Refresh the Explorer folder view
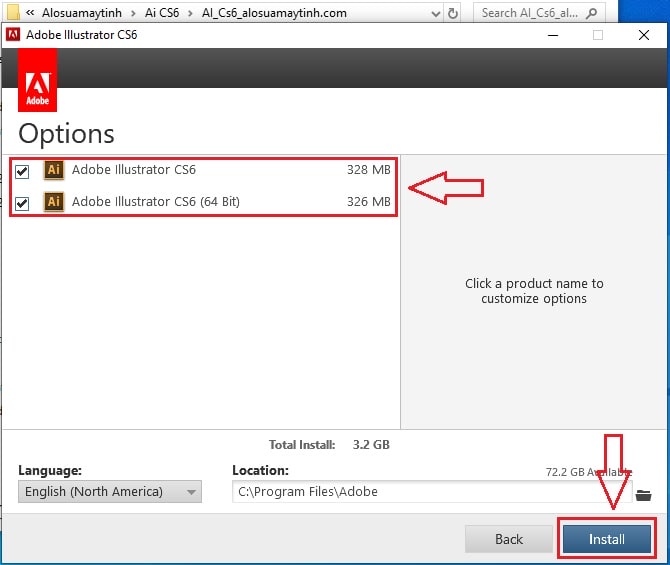This screenshot has width=670, height=565. [453, 13]
